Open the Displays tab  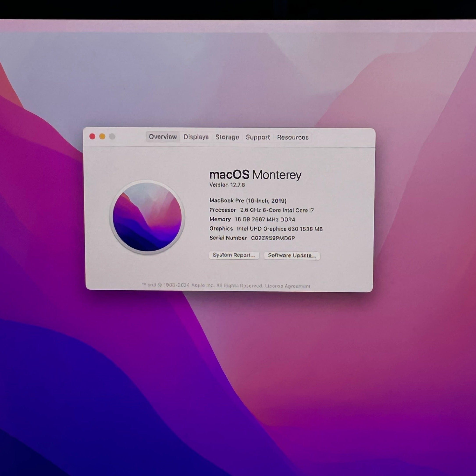(x=196, y=137)
